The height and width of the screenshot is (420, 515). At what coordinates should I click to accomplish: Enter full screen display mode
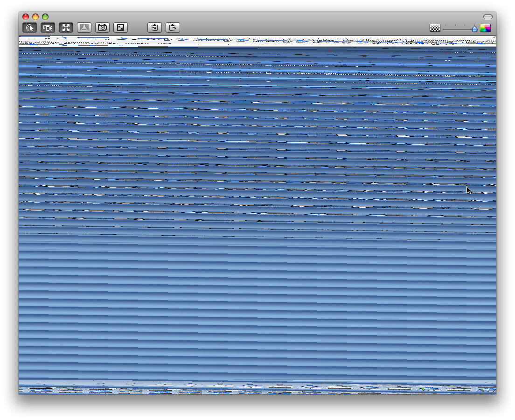120,28
